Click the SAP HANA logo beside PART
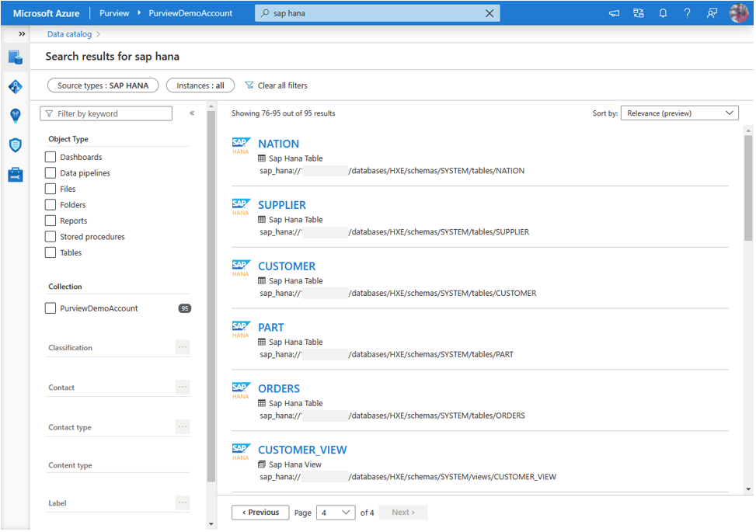The height and width of the screenshot is (532, 756). 241,329
